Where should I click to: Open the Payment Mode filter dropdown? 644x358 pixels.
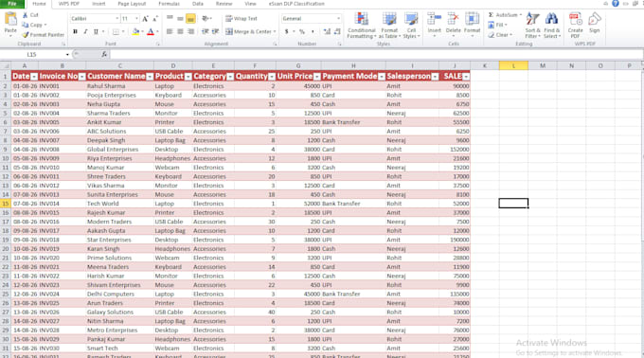coord(382,77)
